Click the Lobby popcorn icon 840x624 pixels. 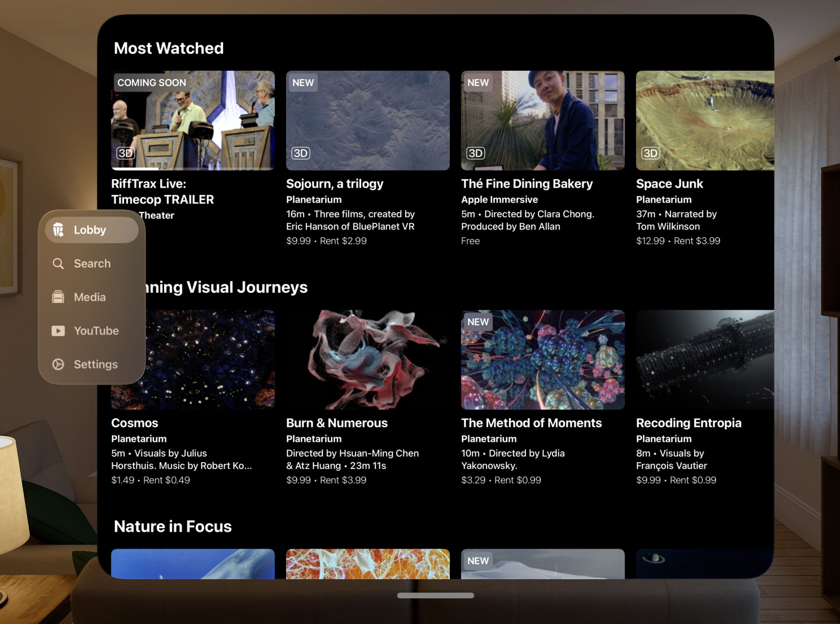click(x=58, y=230)
